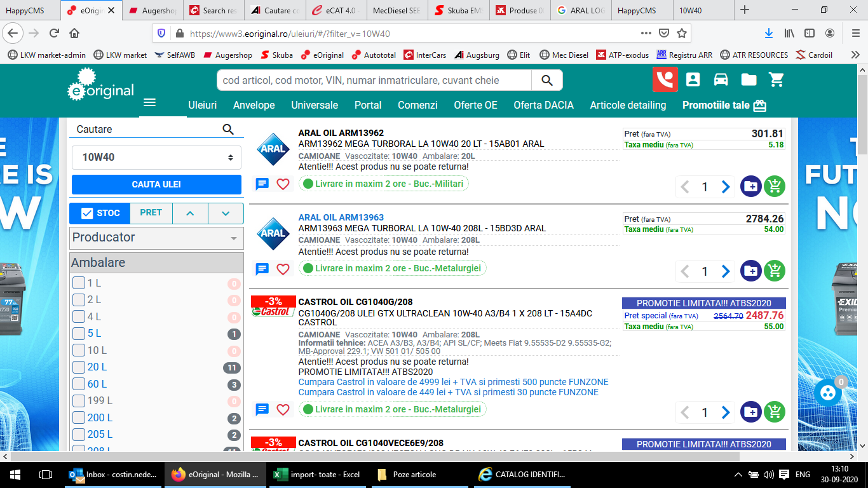Check the 20 L packaging filter
Screen dimensions: 868x488
coord(79,367)
